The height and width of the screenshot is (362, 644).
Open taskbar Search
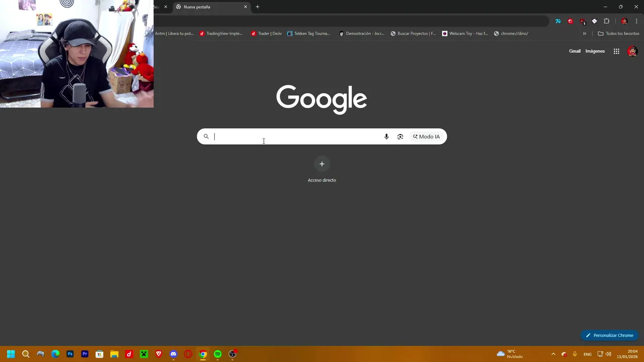click(x=26, y=354)
